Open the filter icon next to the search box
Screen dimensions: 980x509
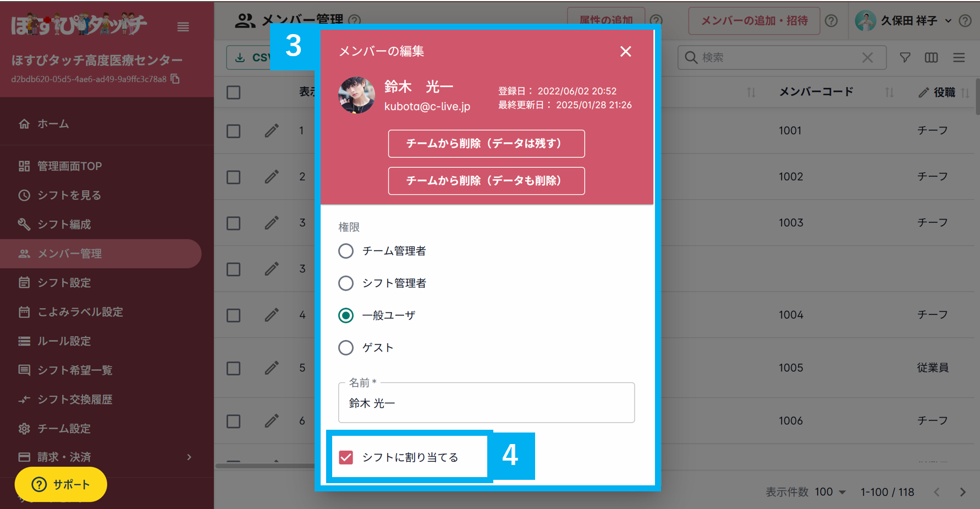click(x=904, y=57)
